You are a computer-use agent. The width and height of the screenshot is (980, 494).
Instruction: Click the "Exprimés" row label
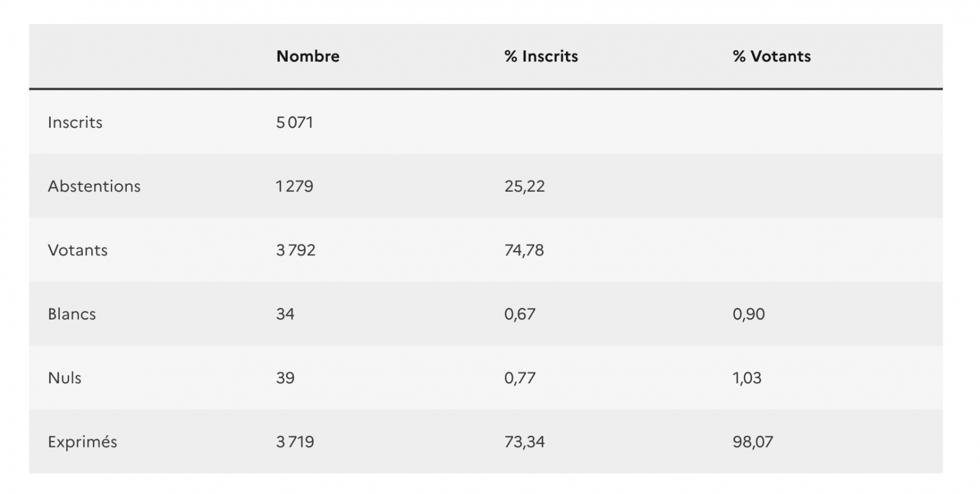(x=82, y=442)
